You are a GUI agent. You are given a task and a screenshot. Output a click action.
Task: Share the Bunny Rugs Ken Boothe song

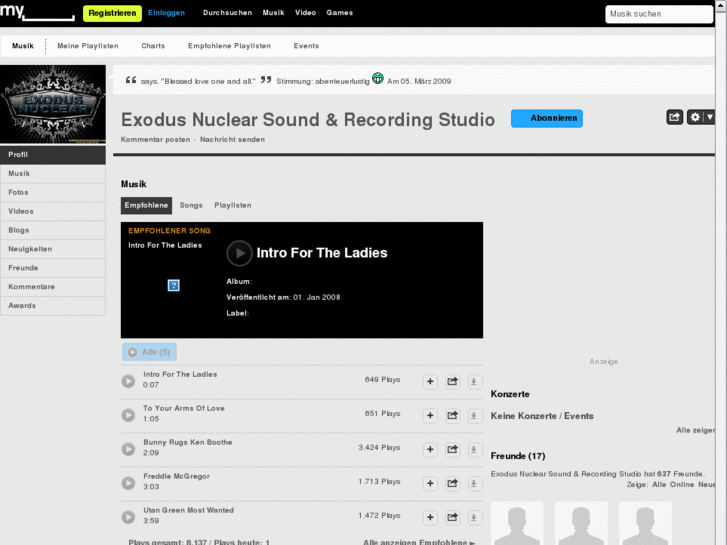[x=452, y=449]
